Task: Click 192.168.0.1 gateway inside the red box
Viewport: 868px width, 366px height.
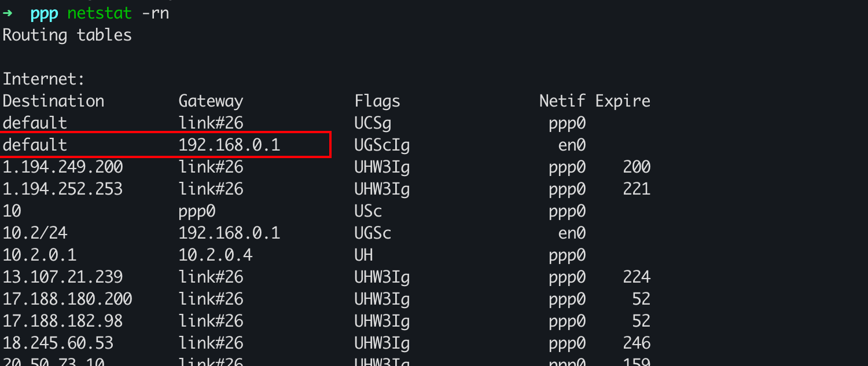Action: (x=229, y=145)
